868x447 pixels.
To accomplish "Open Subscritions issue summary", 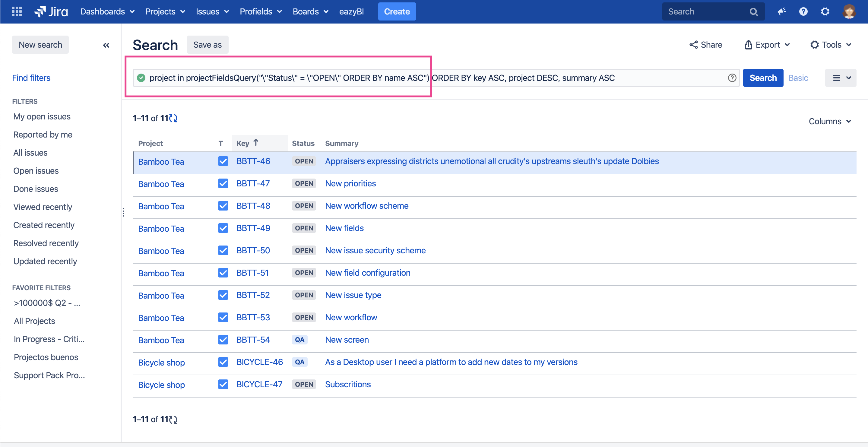I will point(348,384).
